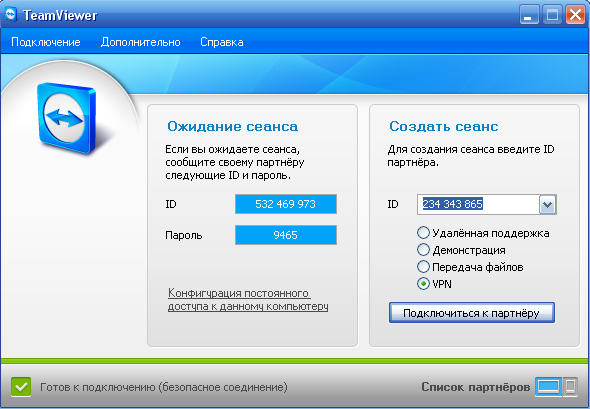Click the large TeamViewer arrows logo
The image size is (590, 409).
tap(67, 118)
